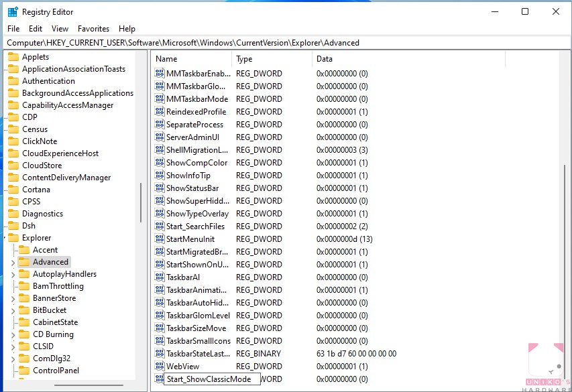Click the ShowTypeOverlay value icon
Viewport: 572px width, 392px height.
[x=160, y=213]
